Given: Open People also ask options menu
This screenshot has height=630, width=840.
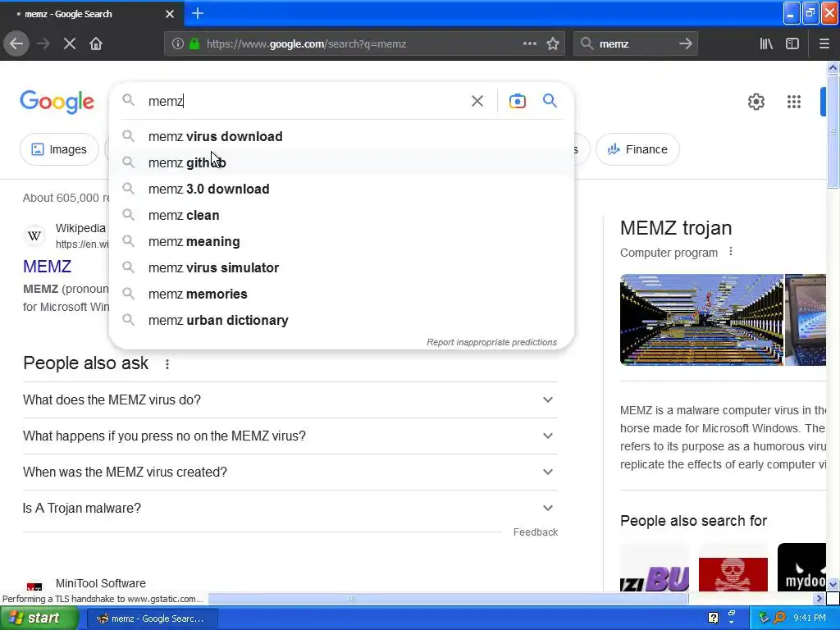Looking at the screenshot, I should [x=167, y=364].
